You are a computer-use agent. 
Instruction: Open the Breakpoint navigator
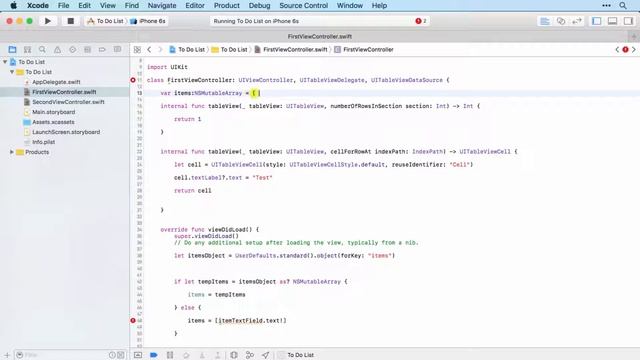(102, 49)
